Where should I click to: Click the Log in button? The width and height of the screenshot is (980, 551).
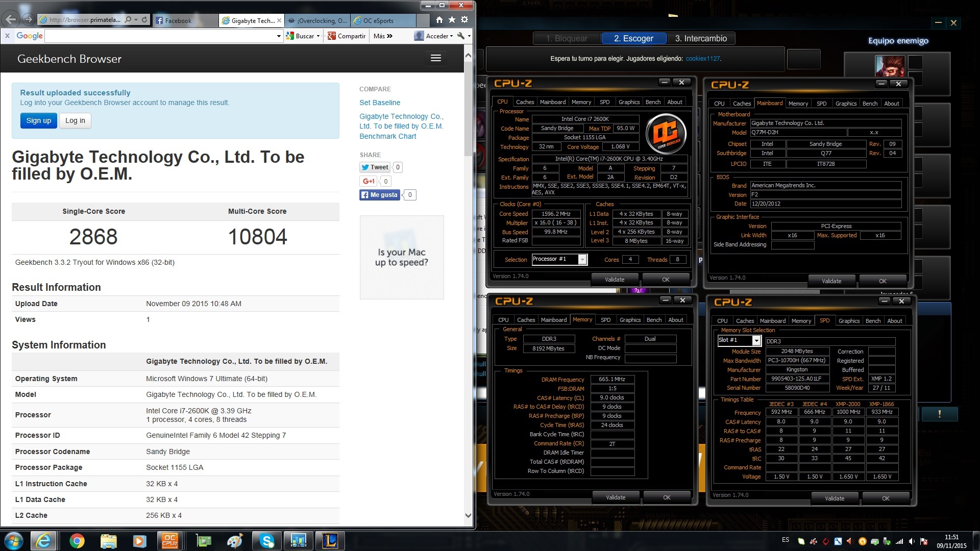(x=75, y=120)
